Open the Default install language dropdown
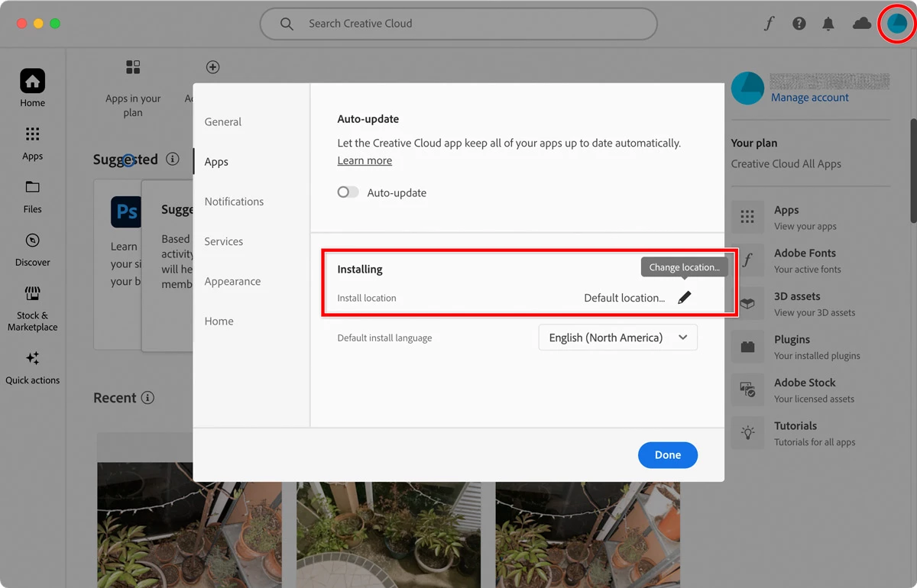Screen dimensions: 917x588 [x=618, y=338]
